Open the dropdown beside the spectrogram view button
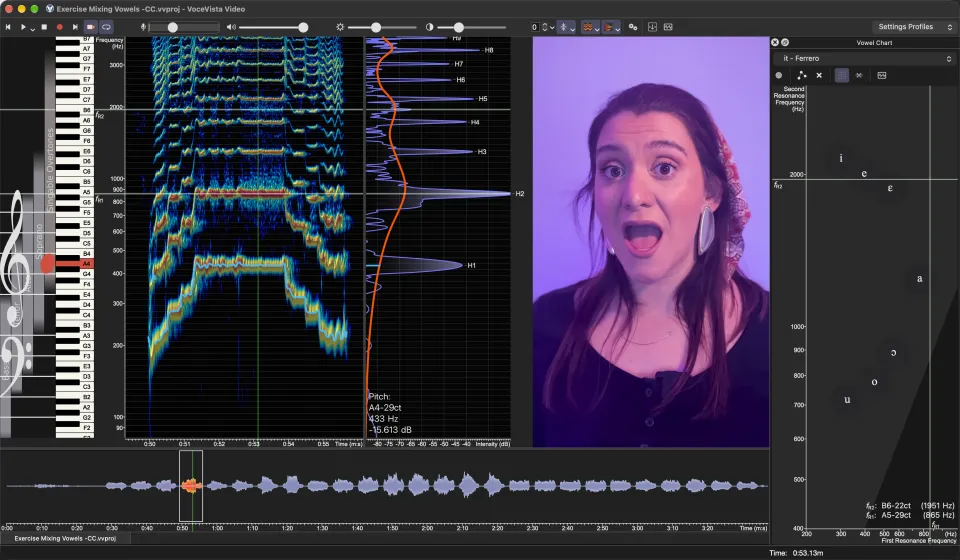The width and height of the screenshot is (960, 560). [x=596, y=28]
